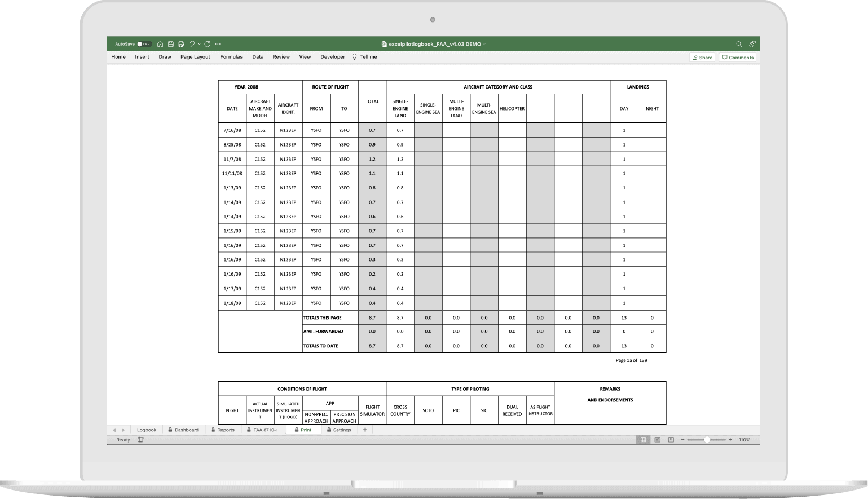Image resolution: width=868 pixels, height=499 pixels.
Task: Open the View ribbon tab
Action: [305, 57]
